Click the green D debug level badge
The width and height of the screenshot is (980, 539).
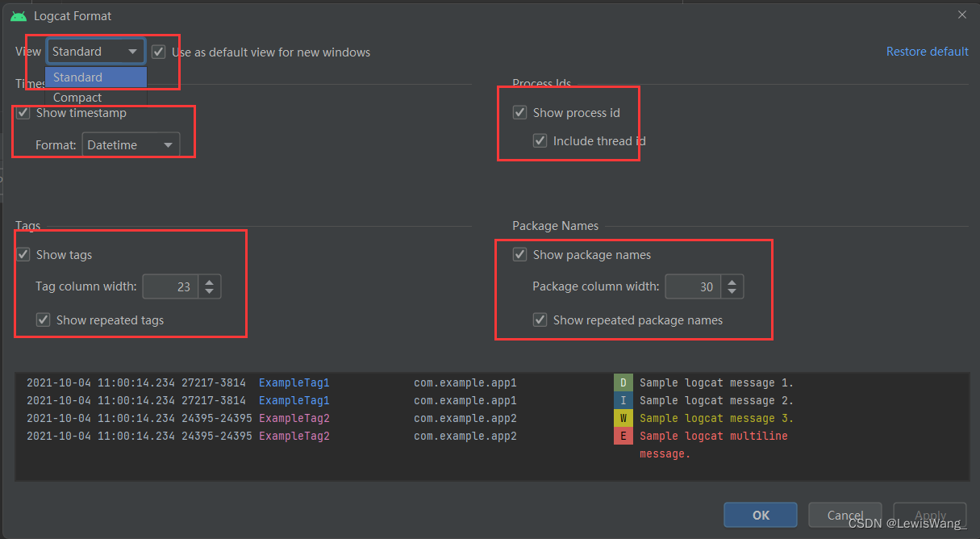pos(623,382)
